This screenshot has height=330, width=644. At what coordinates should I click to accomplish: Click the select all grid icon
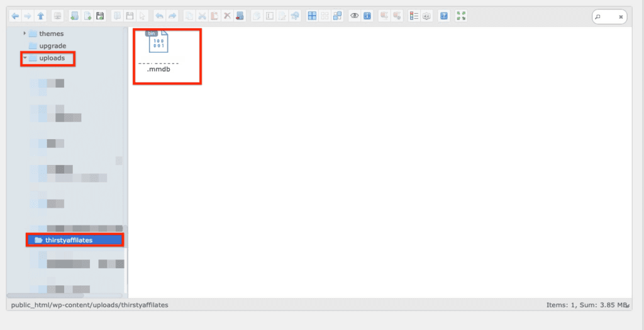click(312, 16)
